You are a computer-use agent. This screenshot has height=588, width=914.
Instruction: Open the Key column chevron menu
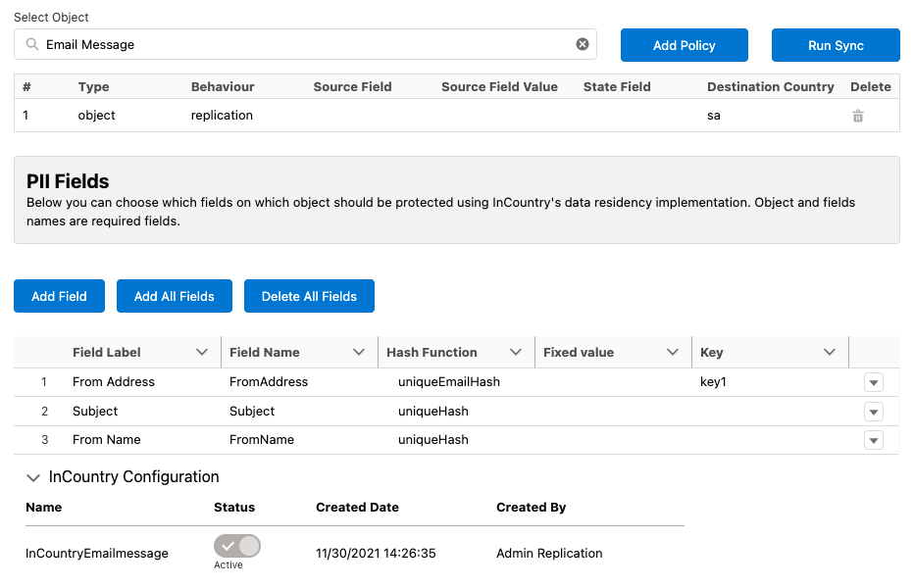830,352
